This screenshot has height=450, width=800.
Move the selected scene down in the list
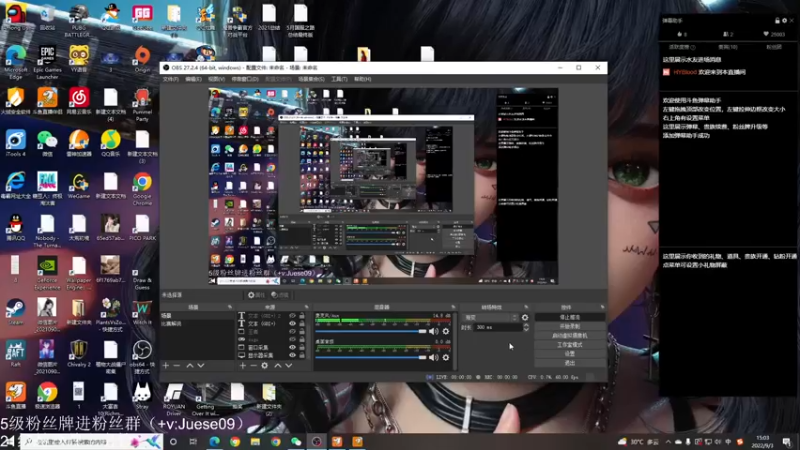pos(201,365)
